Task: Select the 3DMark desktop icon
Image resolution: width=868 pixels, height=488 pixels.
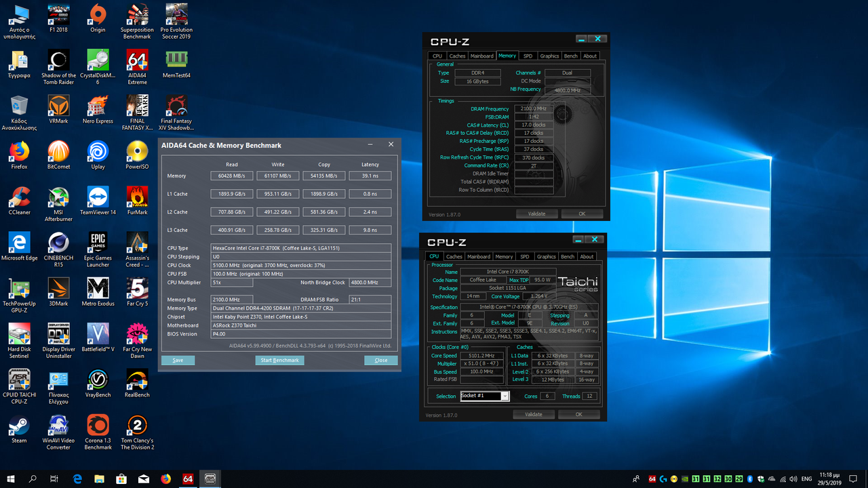Action: tap(58, 291)
